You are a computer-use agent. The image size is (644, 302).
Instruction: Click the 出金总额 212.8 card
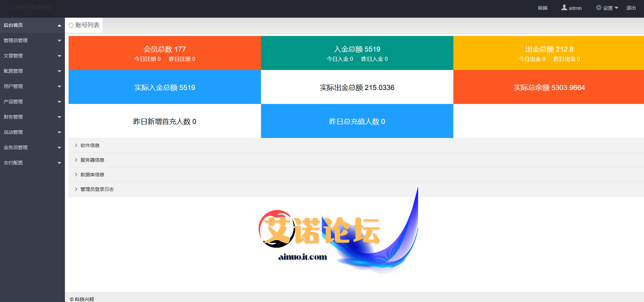549,53
